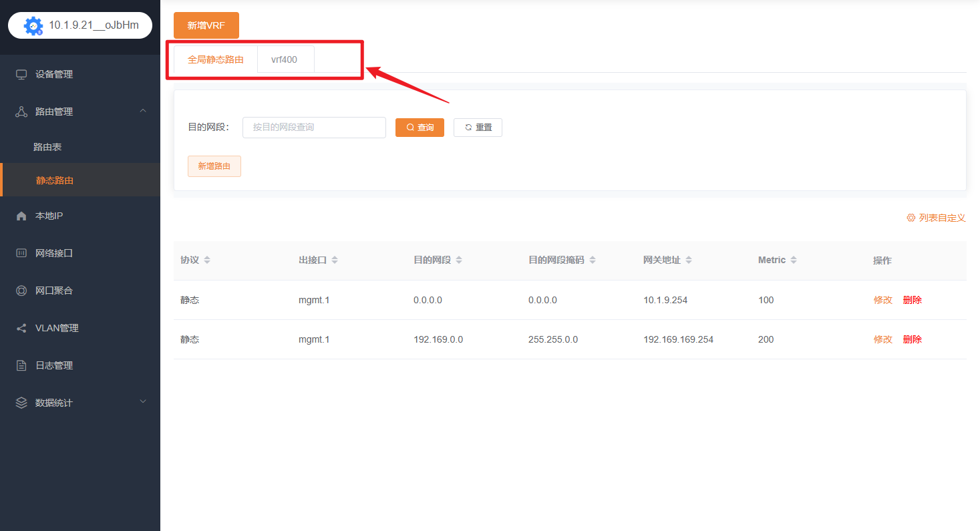Click the orange 查询 search button

tap(420, 127)
